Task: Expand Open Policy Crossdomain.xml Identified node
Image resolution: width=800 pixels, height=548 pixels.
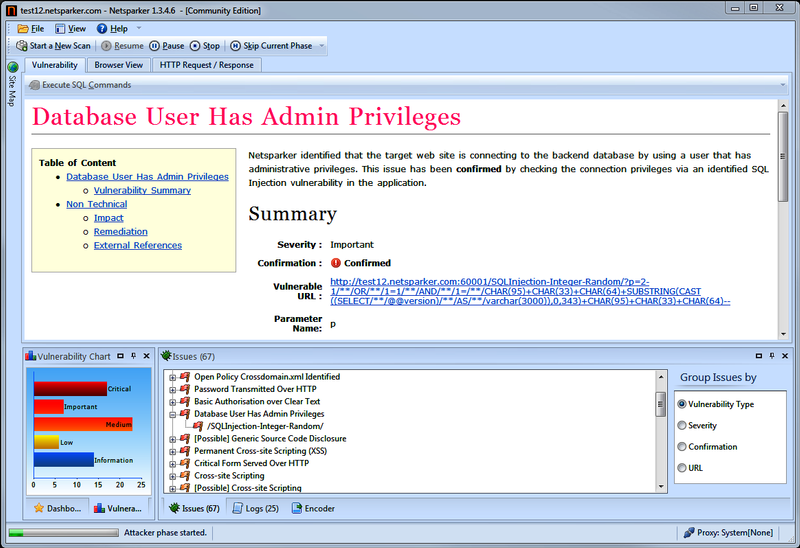Action: (x=172, y=378)
